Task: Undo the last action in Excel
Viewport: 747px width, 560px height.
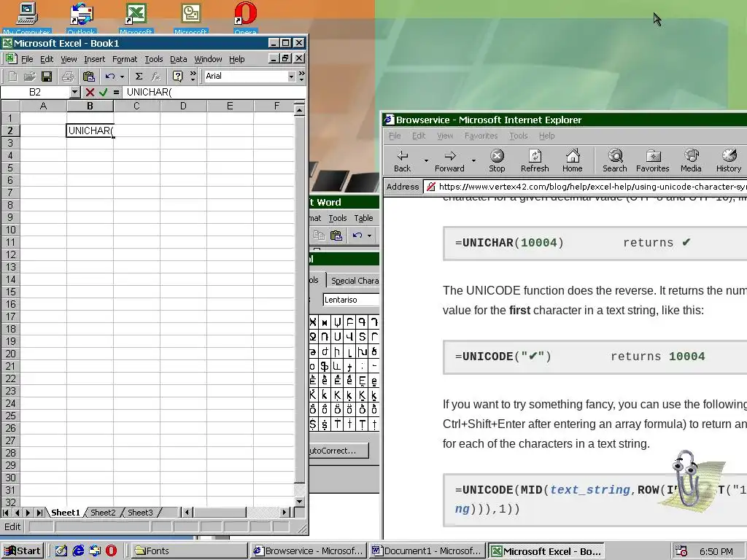Action: pyautogui.click(x=110, y=76)
